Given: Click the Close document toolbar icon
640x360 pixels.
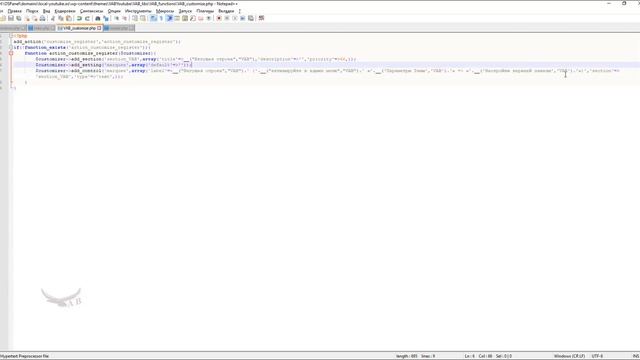Looking at the screenshot, I should (27, 18).
